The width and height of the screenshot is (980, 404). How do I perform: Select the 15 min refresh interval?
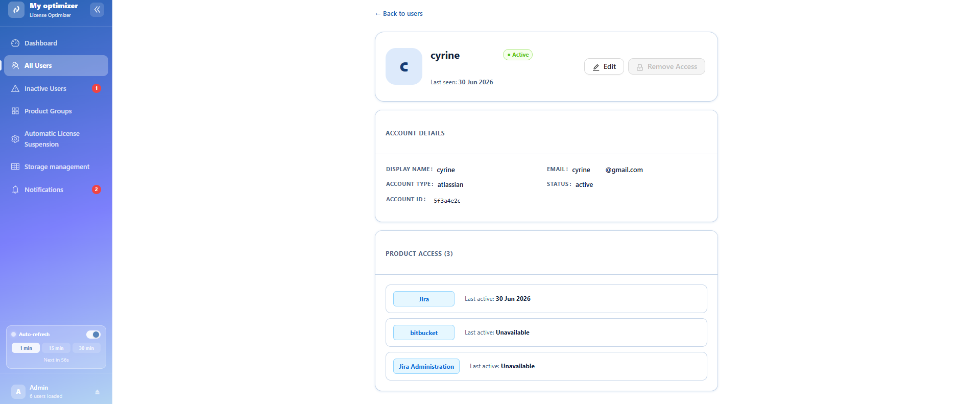56,348
